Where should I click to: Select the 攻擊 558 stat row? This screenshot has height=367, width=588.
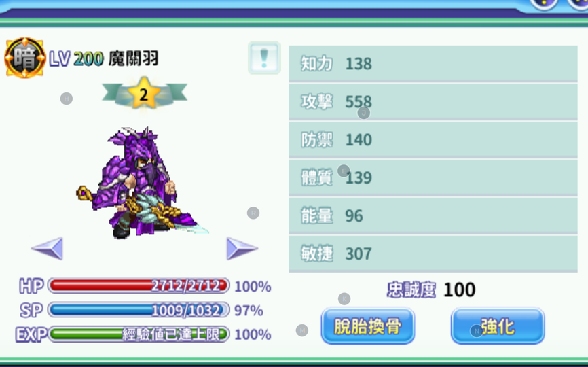[433, 101]
